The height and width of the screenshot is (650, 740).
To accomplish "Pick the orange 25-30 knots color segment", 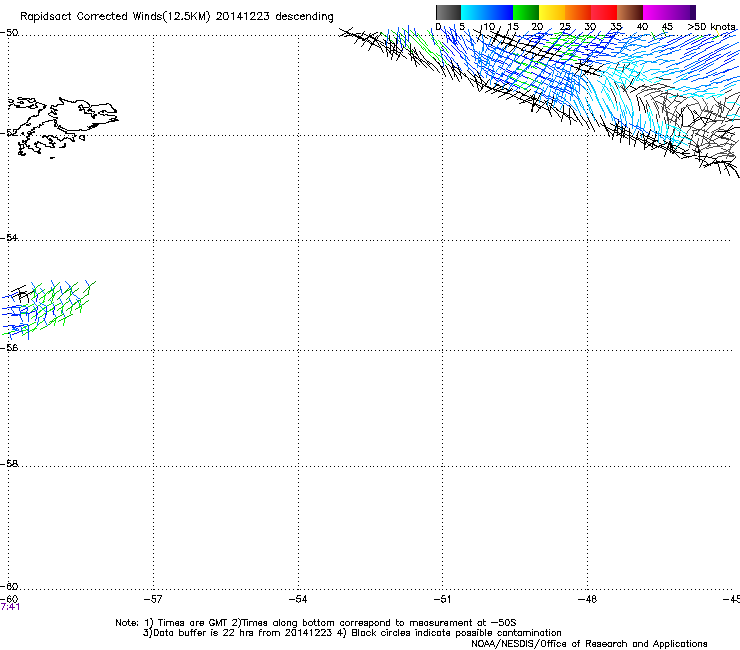I will [578, 12].
